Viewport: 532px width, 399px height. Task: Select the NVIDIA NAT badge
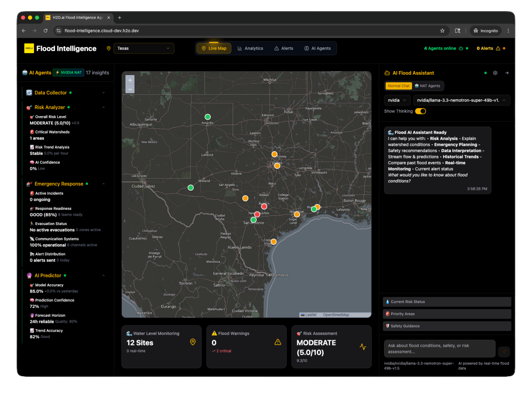point(68,72)
